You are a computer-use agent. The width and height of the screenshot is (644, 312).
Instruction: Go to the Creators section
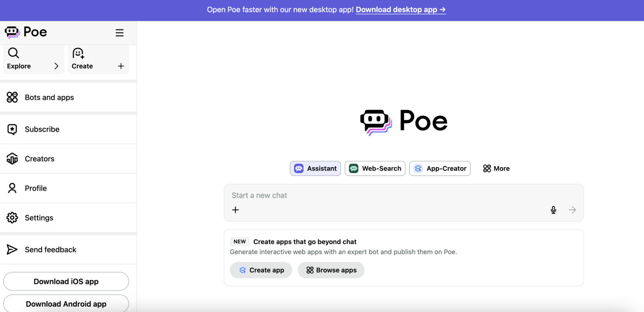[68, 159]
